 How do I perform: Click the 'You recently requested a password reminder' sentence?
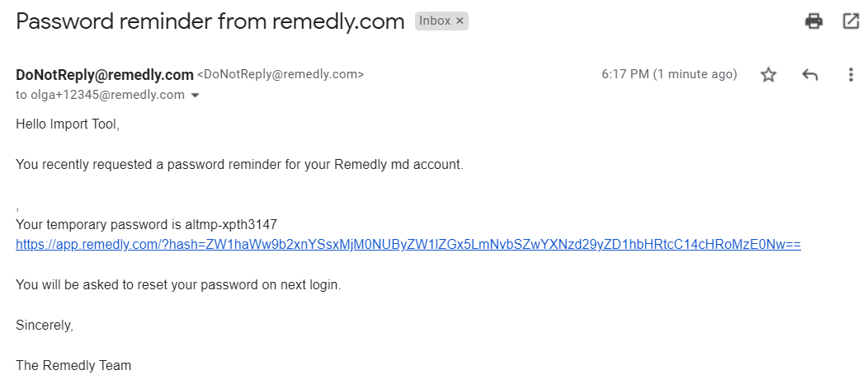(239, 165)
